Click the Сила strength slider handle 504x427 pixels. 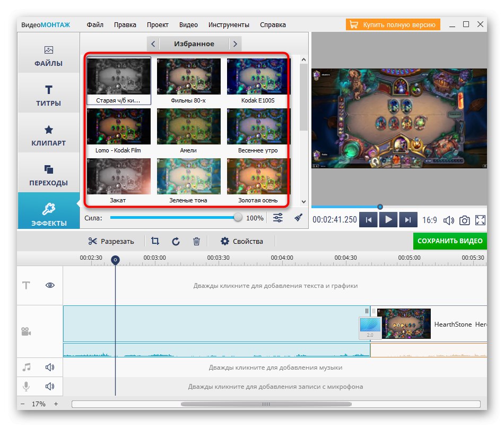[238, 217]
